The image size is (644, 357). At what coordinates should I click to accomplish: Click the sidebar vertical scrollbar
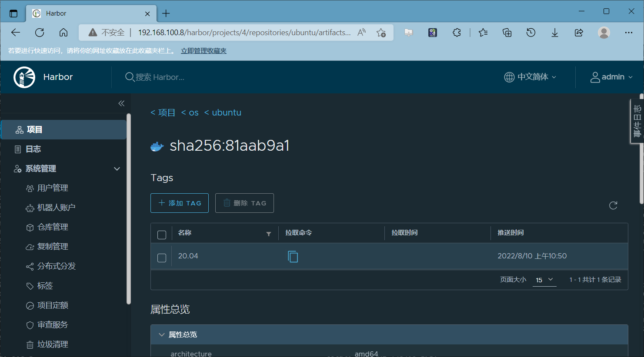pyautogui.click(x=129, y=208)
